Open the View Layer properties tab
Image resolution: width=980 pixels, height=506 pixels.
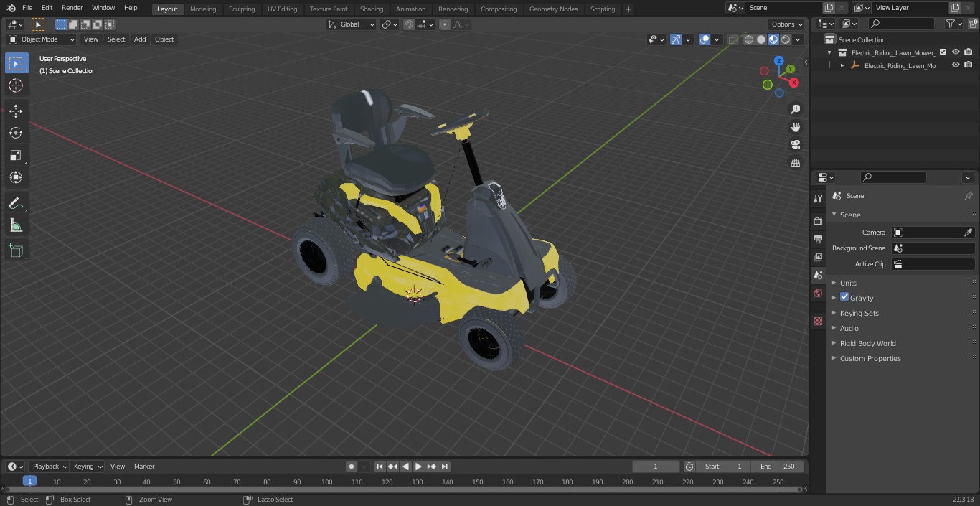(818, 257)
